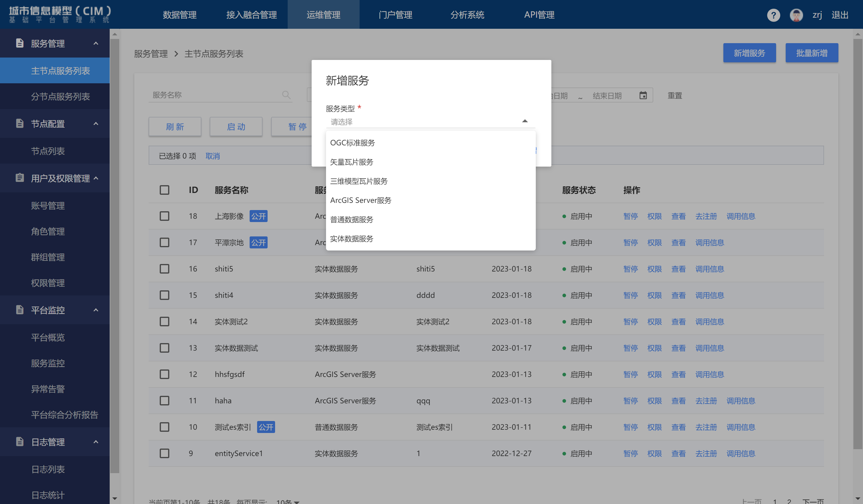Select 矢量瓦片服务 option
Image resolution: width=863 pixels, height=504 pixels.
[x=431, y=162]
